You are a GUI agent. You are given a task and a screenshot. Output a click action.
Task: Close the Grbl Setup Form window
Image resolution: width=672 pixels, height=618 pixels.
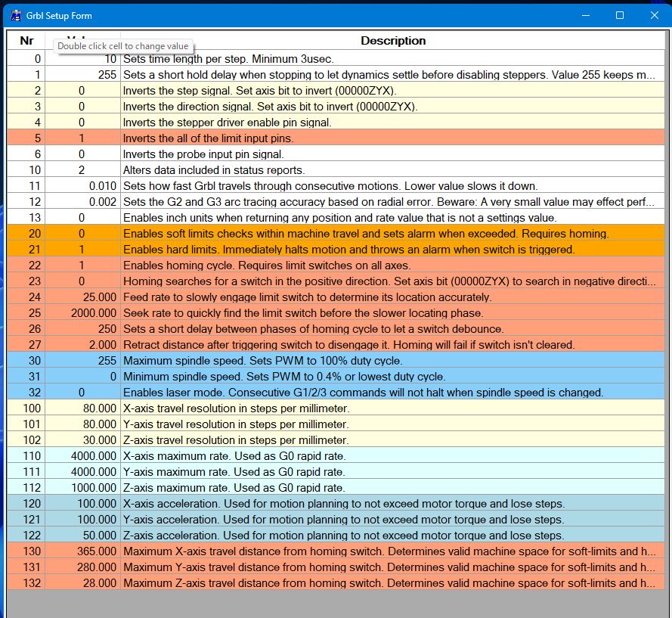[654, 15]
